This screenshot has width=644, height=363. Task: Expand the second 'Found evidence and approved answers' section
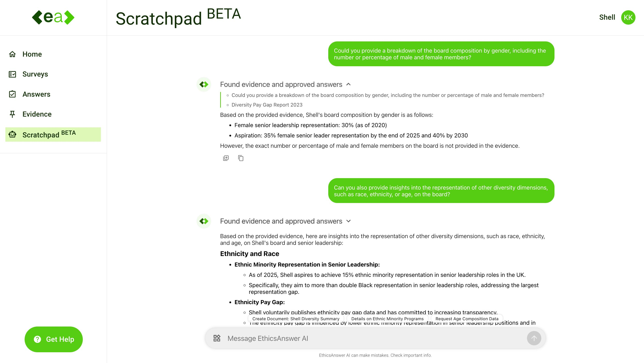point(349,221)
